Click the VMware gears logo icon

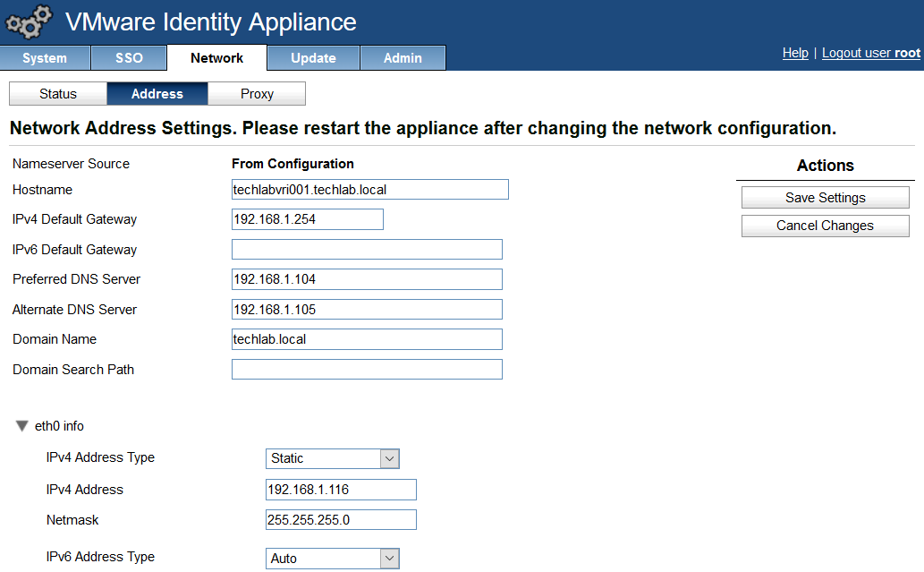pos(29,21)
